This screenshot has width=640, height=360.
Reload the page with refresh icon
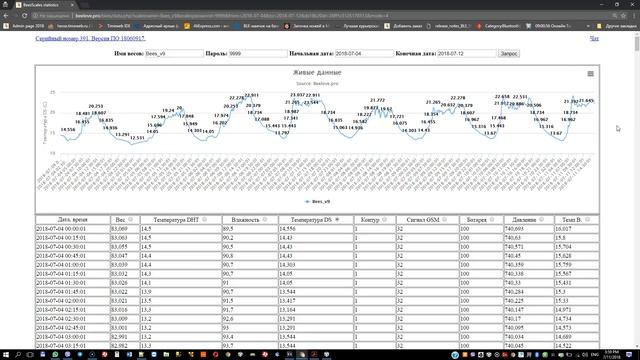pos(24,16)
